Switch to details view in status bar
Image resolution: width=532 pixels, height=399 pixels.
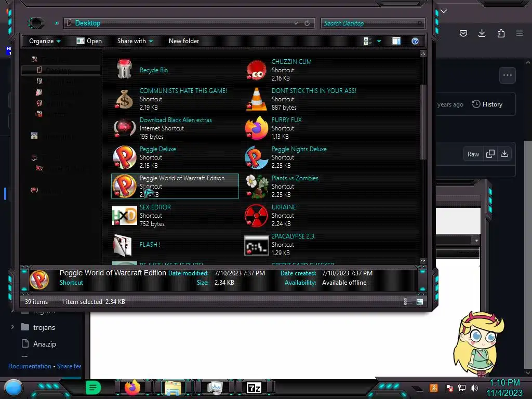pos(406,302)
